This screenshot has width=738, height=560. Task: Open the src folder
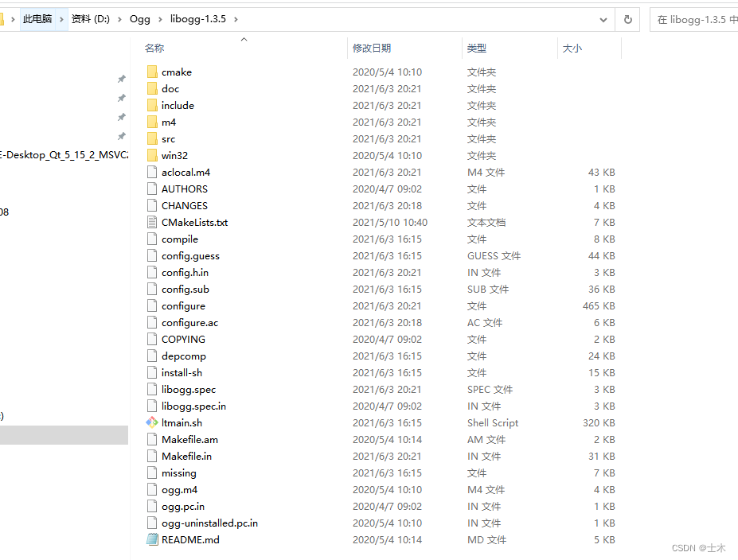[x=170, y=138]
